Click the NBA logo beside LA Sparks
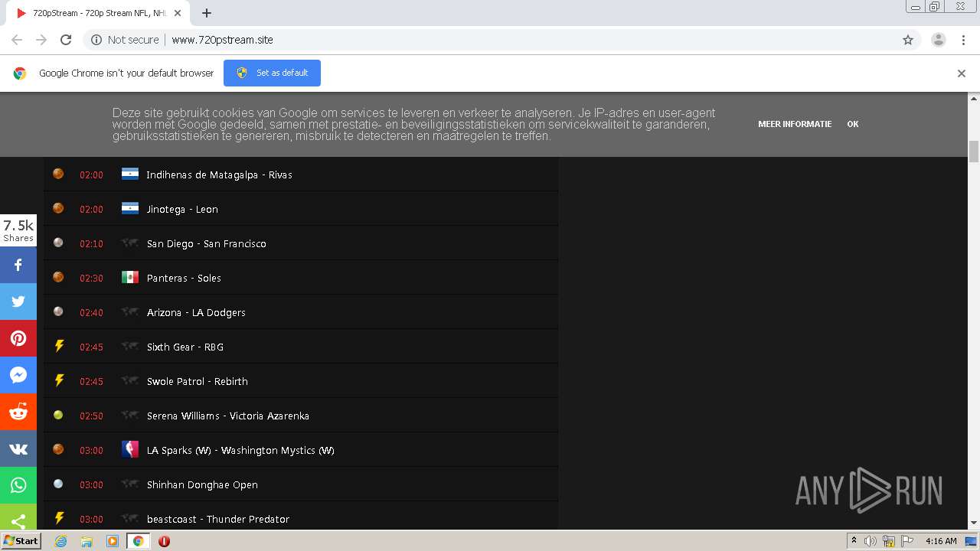Image resolution: width=980 pixels, height=551 pixels. (x=130, y=449)
